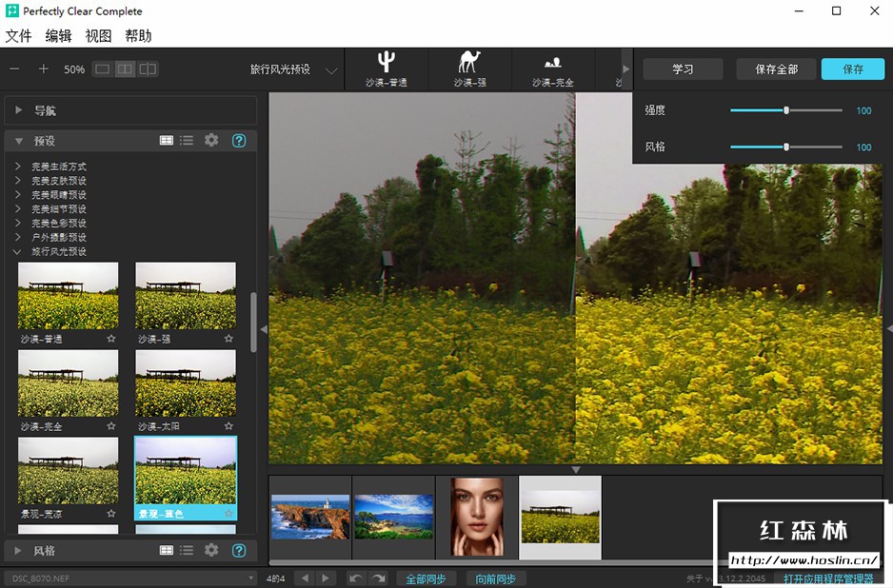
Task: Click the 保存 button
Action: pos(852,69)
